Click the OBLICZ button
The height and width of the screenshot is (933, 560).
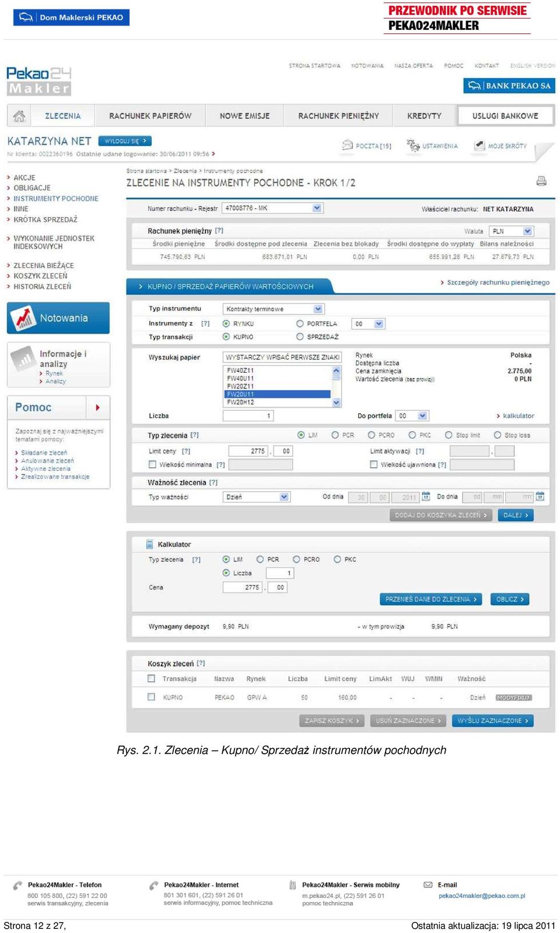tap(510, 599)
